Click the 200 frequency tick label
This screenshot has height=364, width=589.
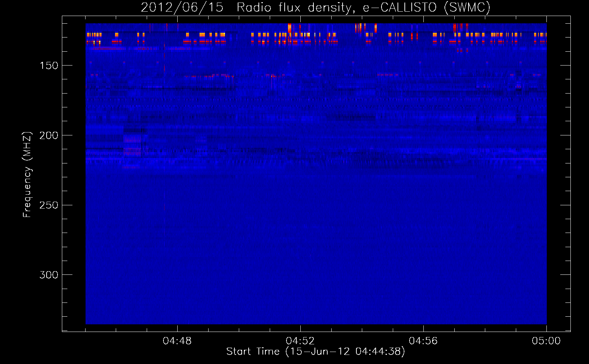49,135
